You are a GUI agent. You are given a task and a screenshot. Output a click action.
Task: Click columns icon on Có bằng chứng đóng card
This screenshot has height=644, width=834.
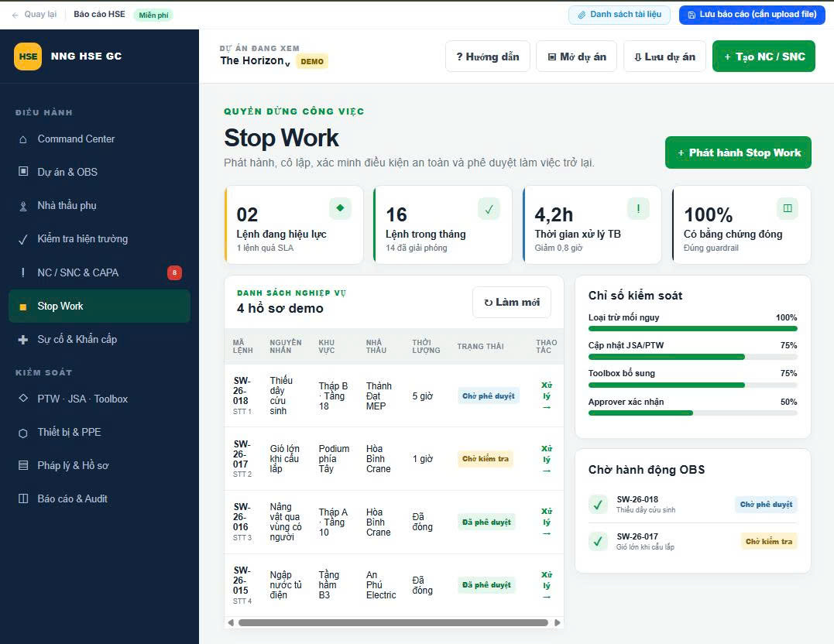tap(788, 208)
